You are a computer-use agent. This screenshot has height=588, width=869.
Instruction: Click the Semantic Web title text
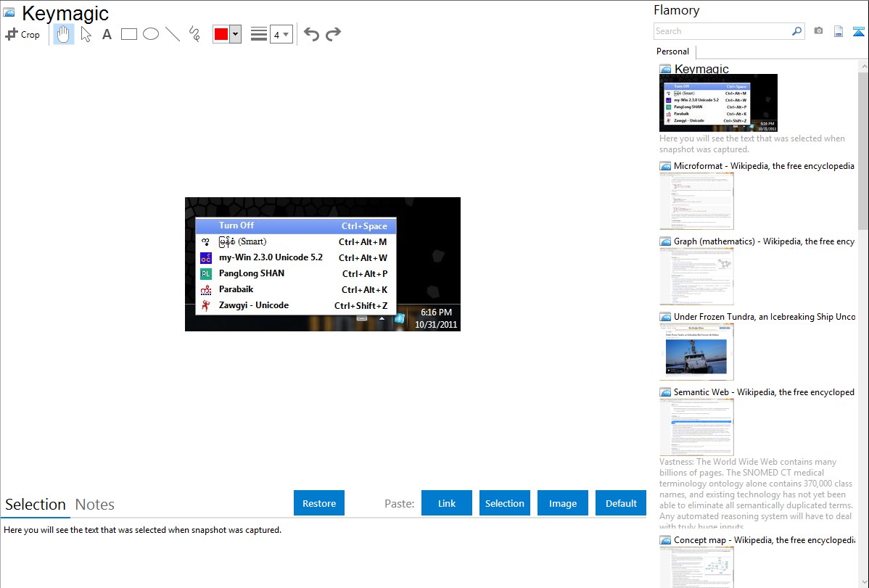point(764,392)
